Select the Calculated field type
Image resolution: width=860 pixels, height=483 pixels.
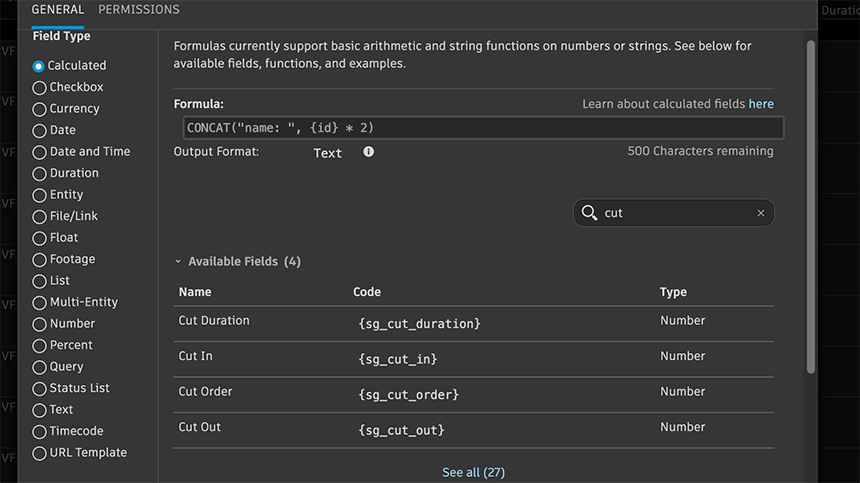click(x=39, y=66)
